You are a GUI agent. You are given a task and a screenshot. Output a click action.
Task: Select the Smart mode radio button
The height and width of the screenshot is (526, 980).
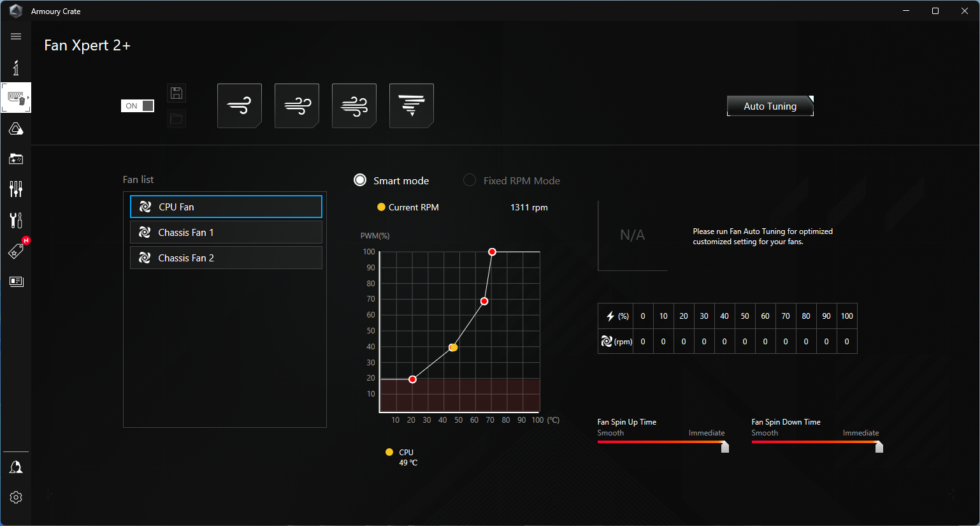360,180
